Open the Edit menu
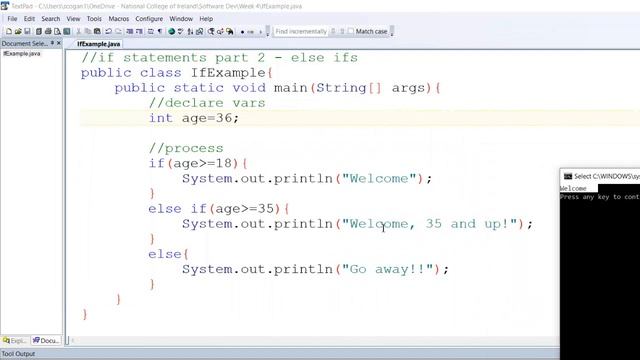 [29, 19]
